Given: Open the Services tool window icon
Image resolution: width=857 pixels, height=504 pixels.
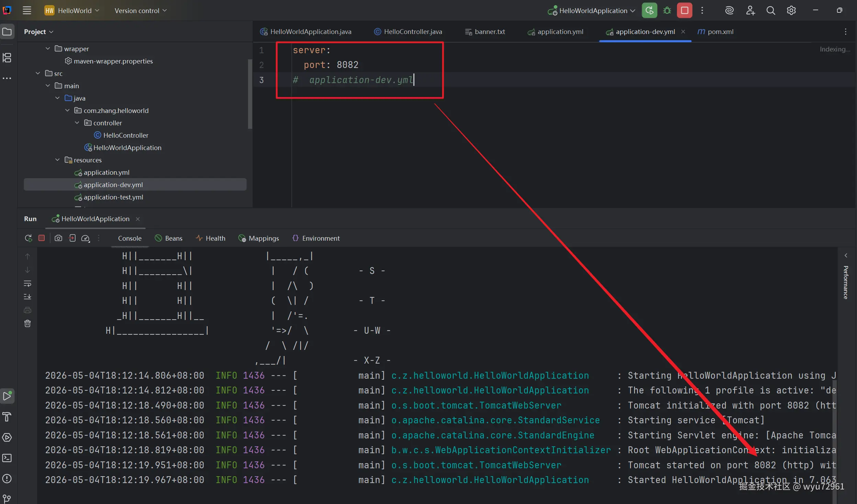Looking at the screenshot, I should point(7,437).
